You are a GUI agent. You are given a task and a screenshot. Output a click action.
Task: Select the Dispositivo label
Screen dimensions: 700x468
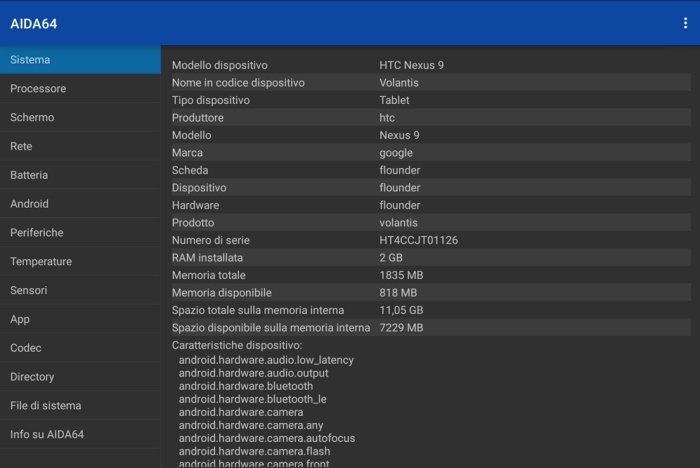(199, 188)
